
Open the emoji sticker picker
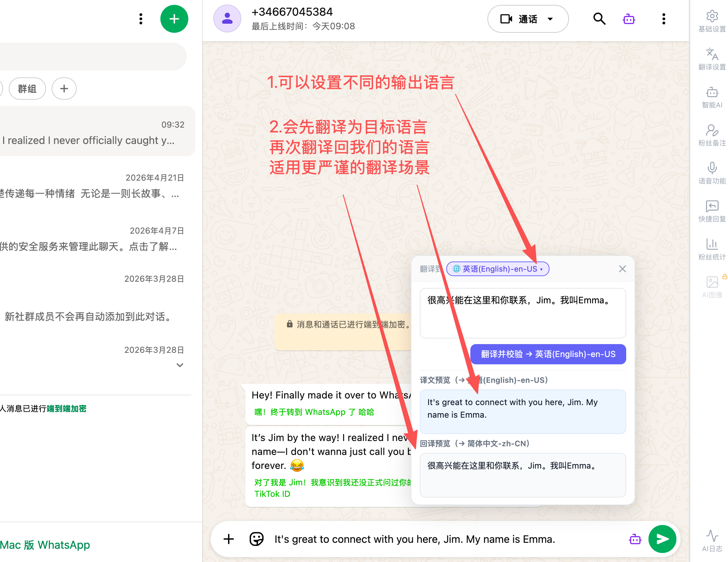[x=257, y=539]
